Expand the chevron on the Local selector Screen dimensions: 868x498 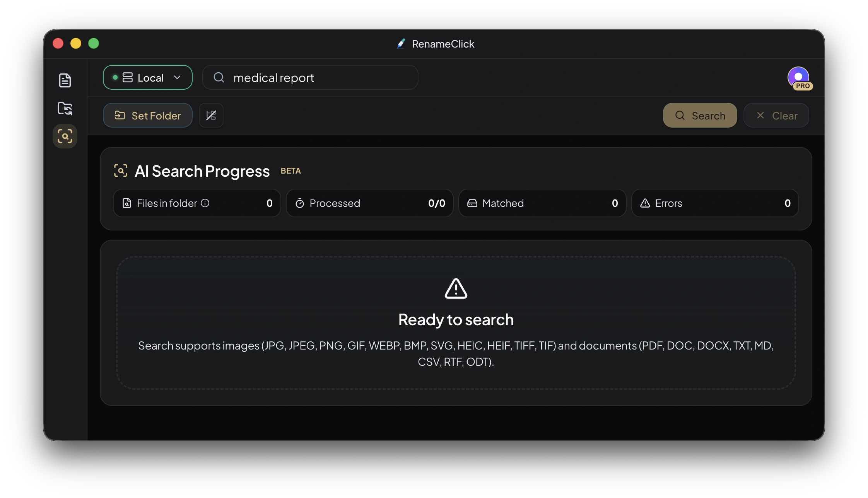click(x=178, y=77)
